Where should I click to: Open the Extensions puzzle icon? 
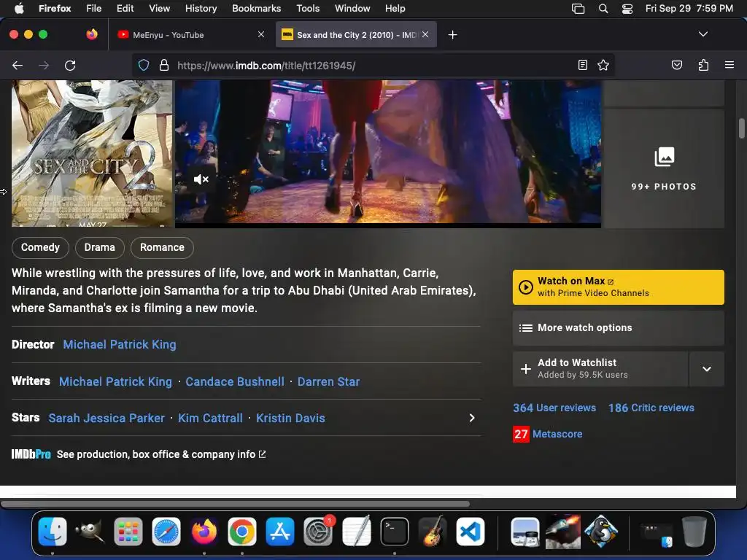coord(703,65)
